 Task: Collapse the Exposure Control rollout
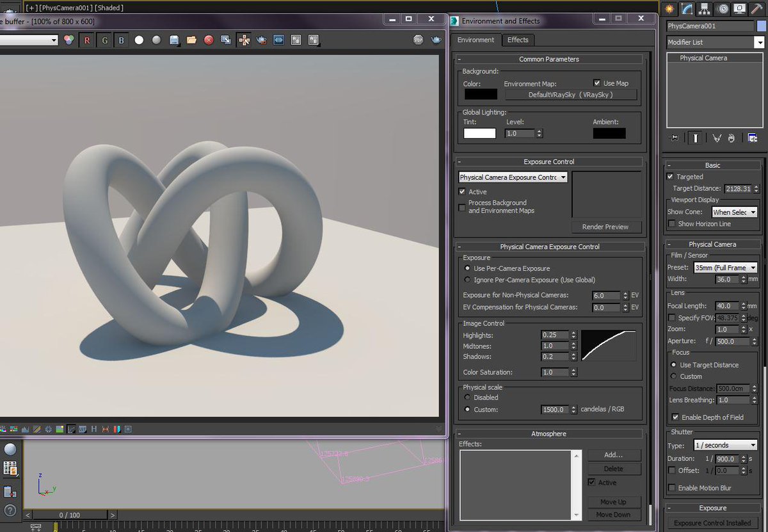pos(548,162)
